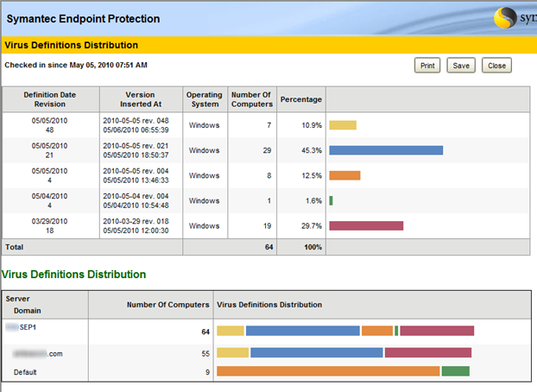Click computer count 55 for .com domain
Viewport: 537px width, 392px height.
tap(205, 354)
